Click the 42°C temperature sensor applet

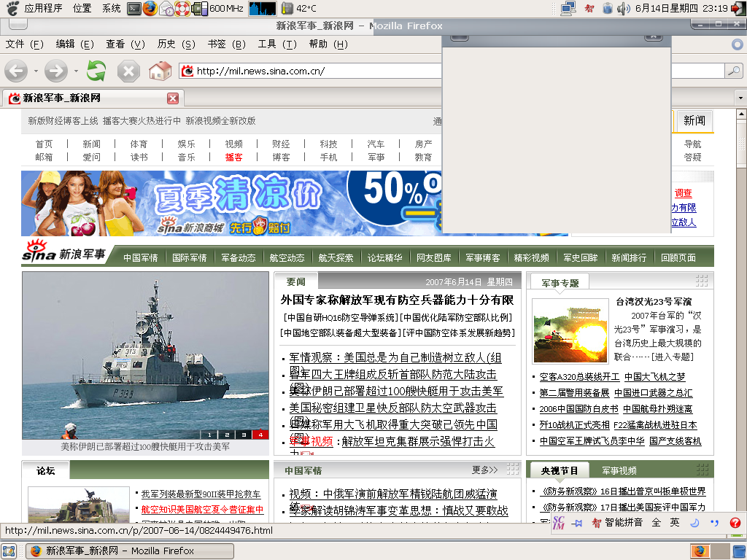[x=298, y=8]
